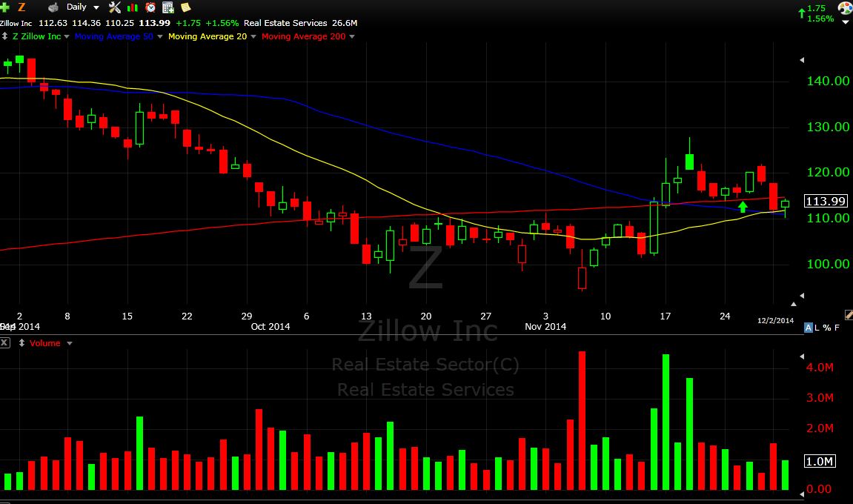The image size is (853, 504).
Task: Click the 4.0M volume axis label
Action: [820, 368]
